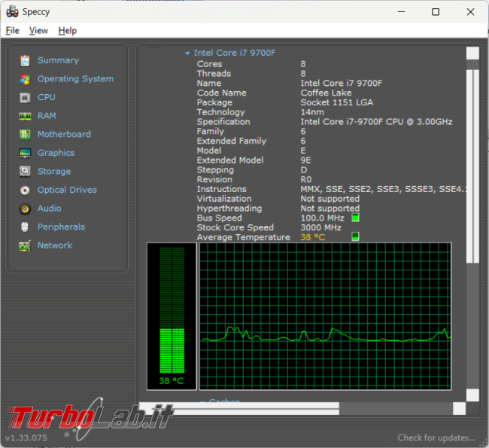
Task: Go to the RAM section
Action: point(47,116)
